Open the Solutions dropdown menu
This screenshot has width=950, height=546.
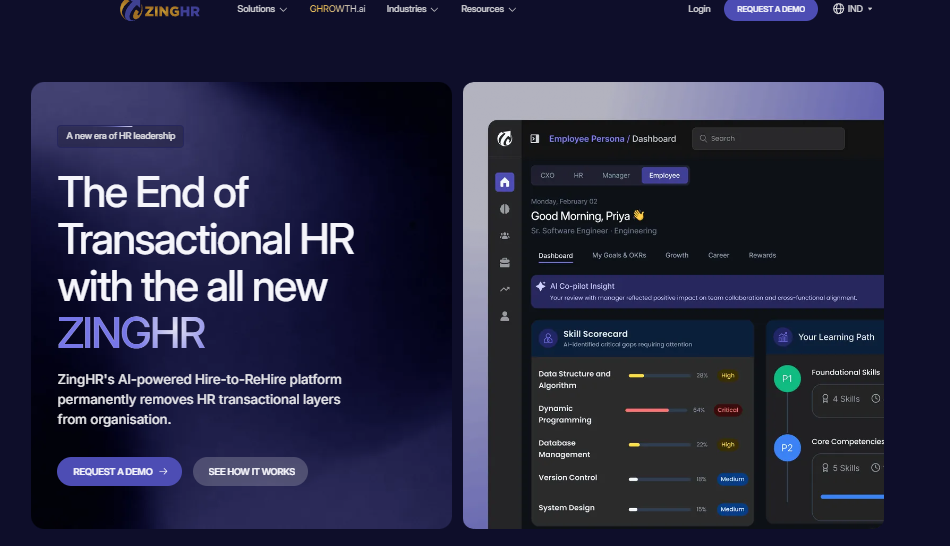tap(262, 9)
